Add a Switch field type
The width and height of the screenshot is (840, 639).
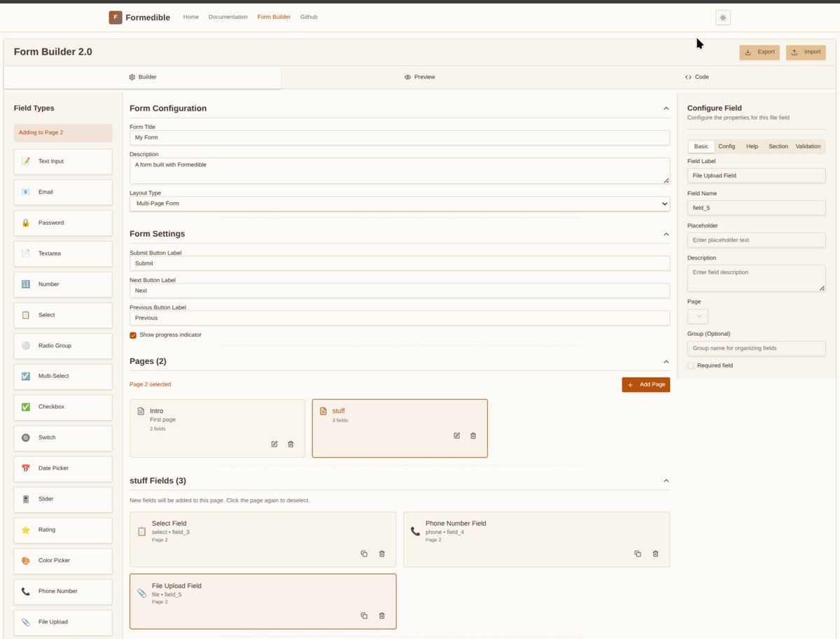click(x=63, y=437)
